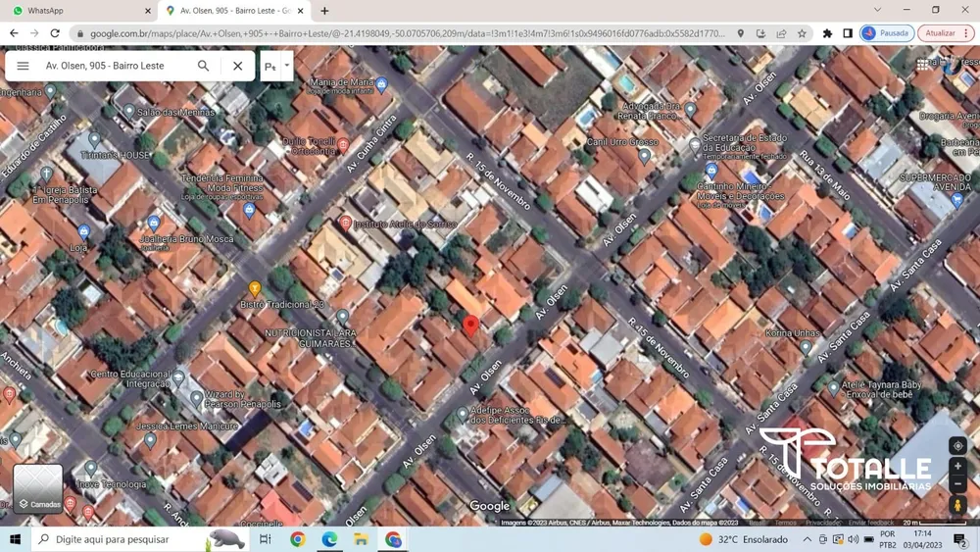Viewport: 980px width, 552px height.
Task: Open Wizard by Pearson Penápolis marker
Action: [196, 398]
